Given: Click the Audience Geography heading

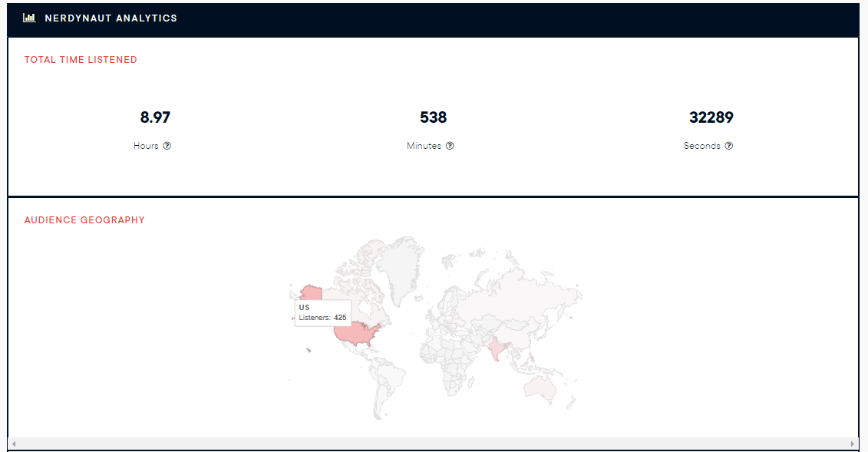Looking at the screenshot, I should pos(84,220).
